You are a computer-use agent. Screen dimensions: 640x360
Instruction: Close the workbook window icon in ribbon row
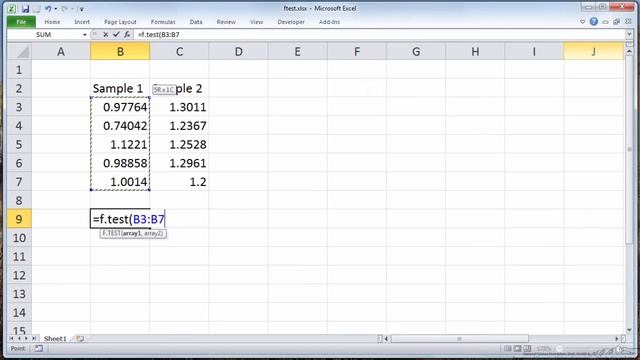tap(627, 22)
